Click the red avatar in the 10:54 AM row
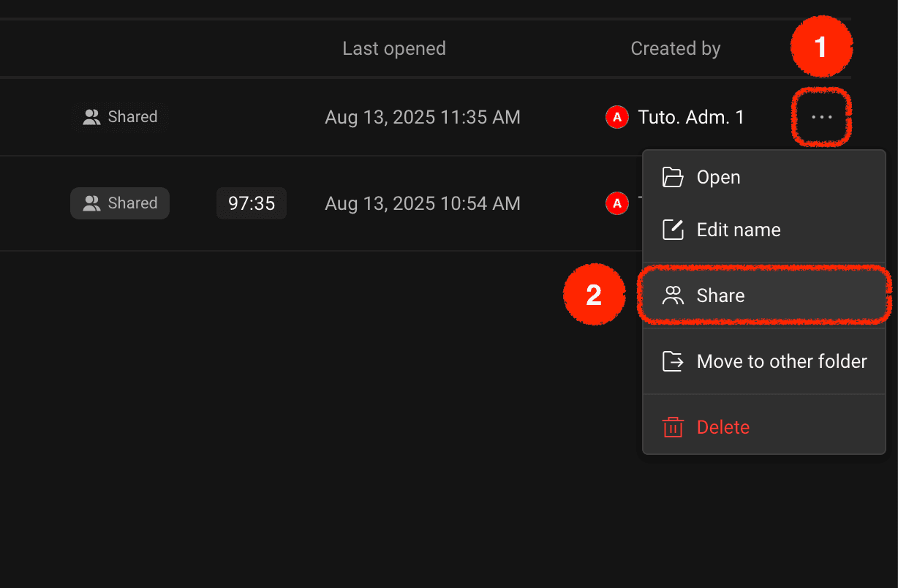This screenshot has height=588, width=898. click(x=617, y=203)
